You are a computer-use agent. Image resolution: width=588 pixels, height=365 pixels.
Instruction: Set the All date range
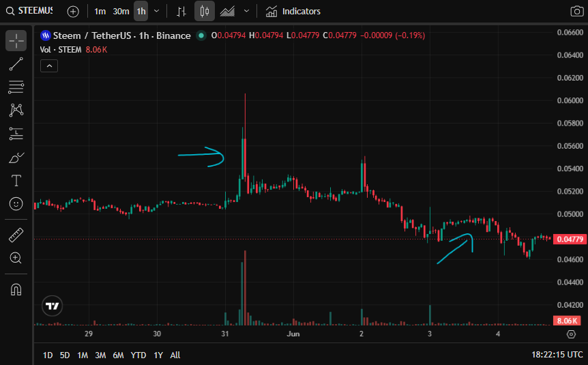click(175, 355)
